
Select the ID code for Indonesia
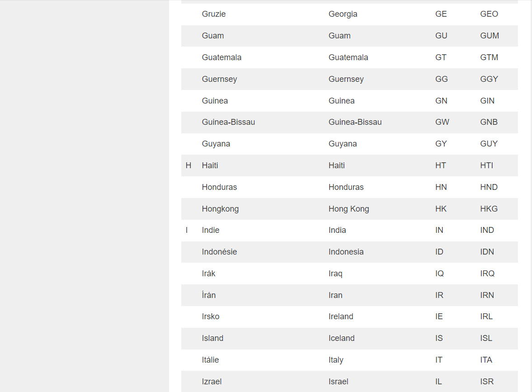(439, 252)
